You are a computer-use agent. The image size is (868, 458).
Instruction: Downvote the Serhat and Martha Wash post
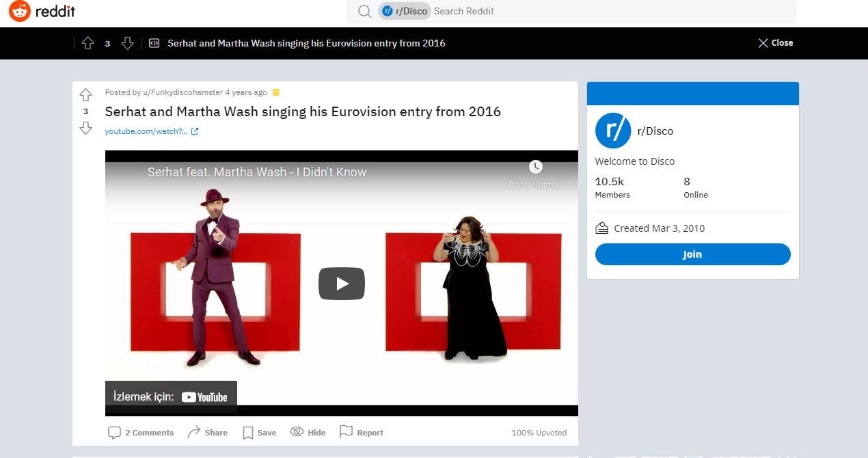coord(85,128)
